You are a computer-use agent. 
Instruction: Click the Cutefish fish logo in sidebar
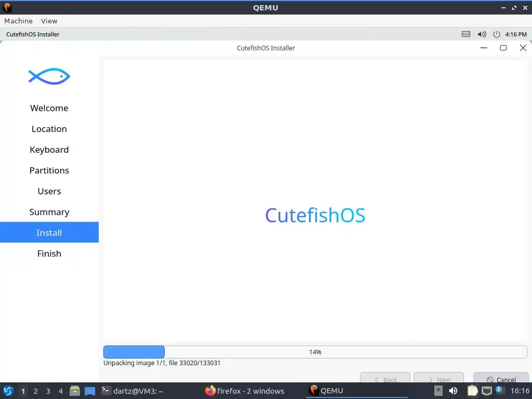49,76
